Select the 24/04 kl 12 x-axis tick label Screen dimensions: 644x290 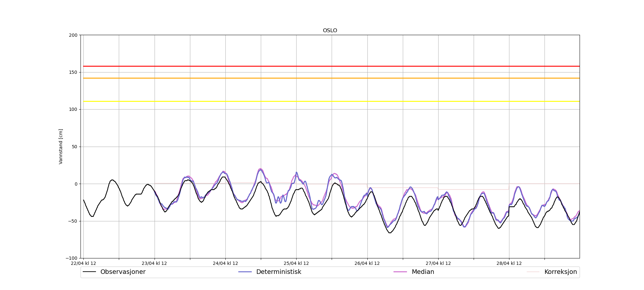coord(225,263)
